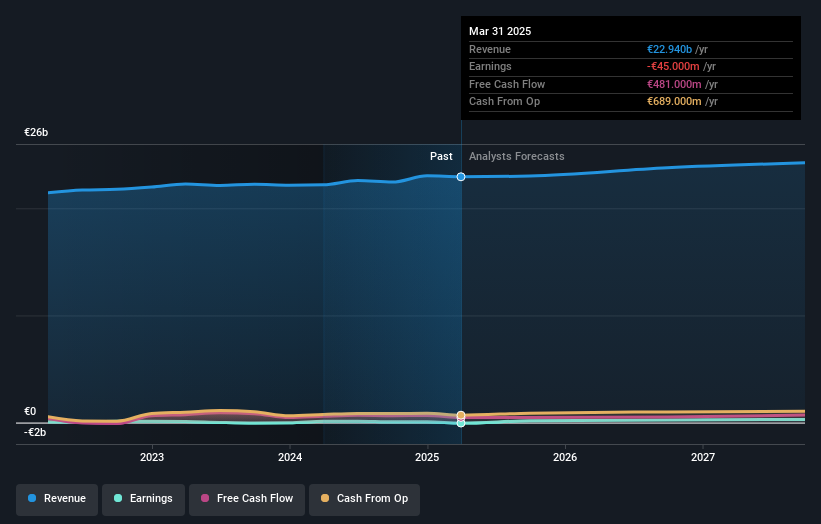The width and height of the screenshot is (821, 524).
Task: Select the Revenue data point on Mar 31 2025
Action: tap(461, 177)
